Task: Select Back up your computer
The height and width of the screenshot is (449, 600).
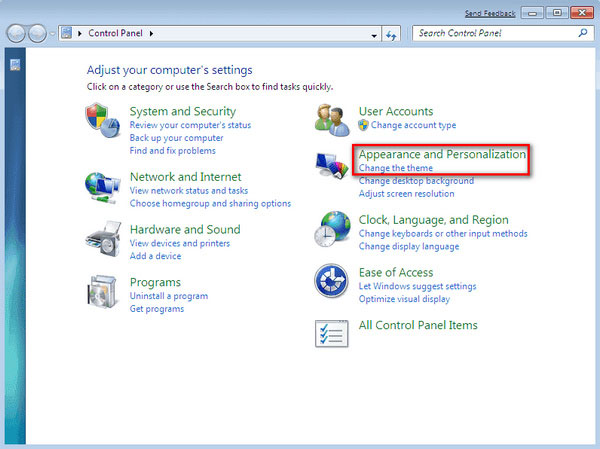Action: 176,138
